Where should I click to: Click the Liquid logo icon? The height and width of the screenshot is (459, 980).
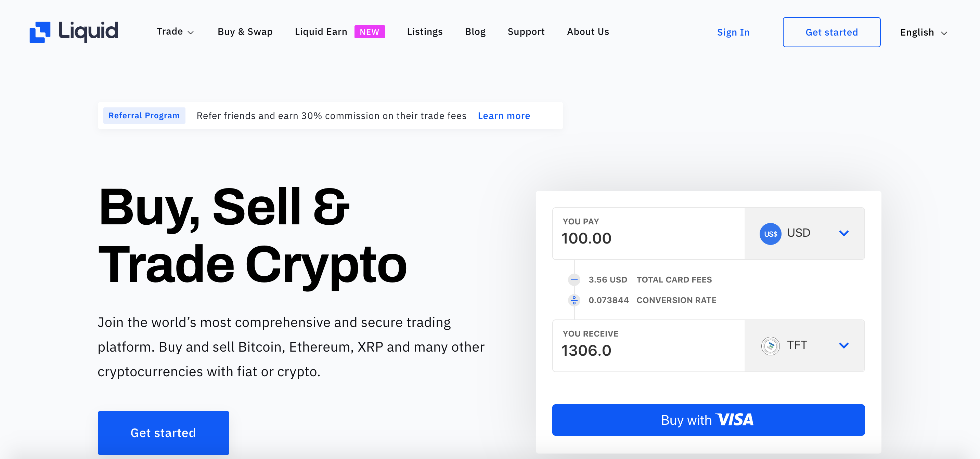(40, 32)
